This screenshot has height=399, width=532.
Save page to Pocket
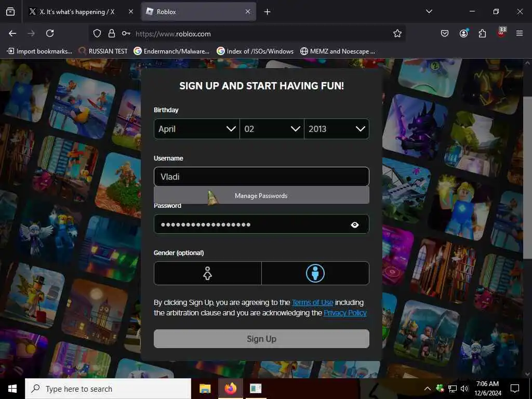tap(445, 33)
